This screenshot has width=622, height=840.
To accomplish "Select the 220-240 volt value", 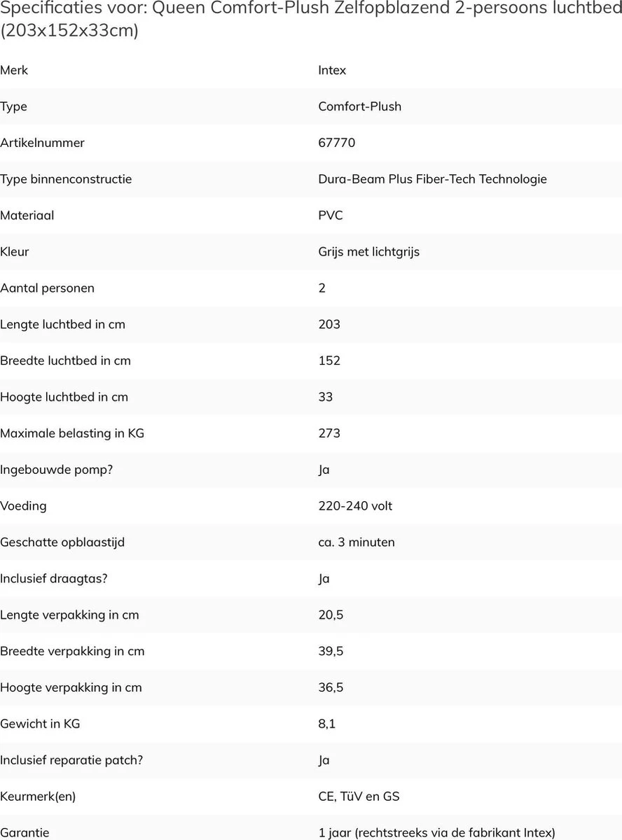I will click(x=355, y=506).
